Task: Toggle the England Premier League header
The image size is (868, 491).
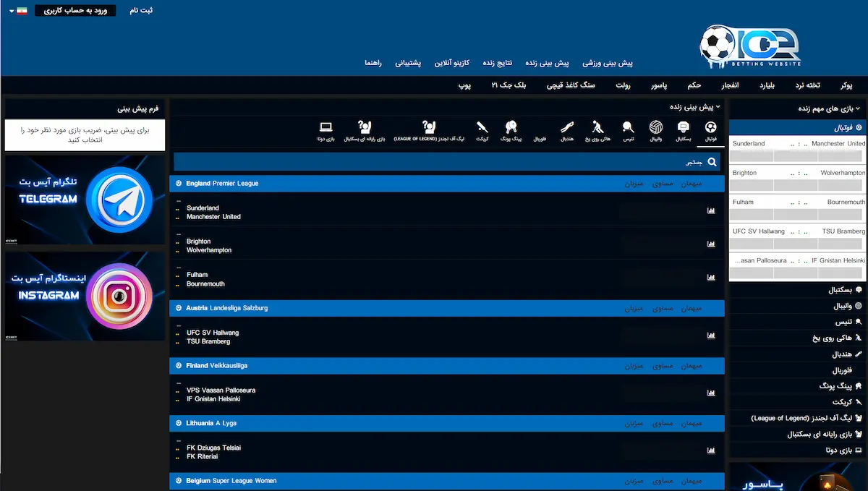Action: pyautogui.click(x=447, y=184)
